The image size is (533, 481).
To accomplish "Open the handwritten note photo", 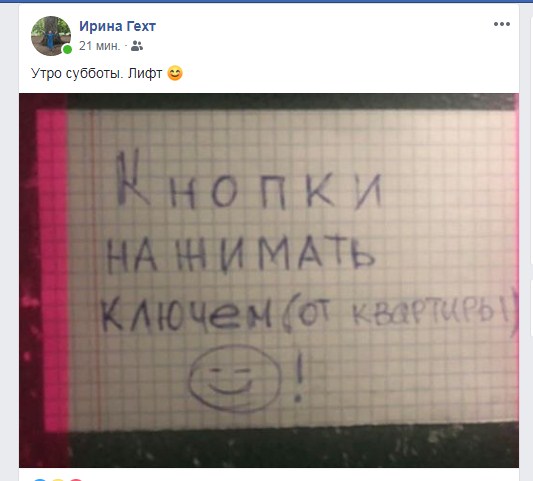I will [x=269, y=280].
